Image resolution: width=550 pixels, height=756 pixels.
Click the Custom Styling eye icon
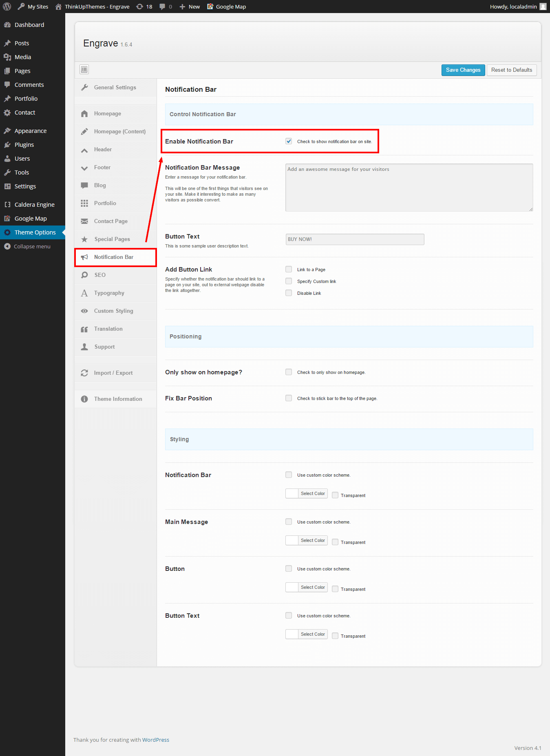84,311
